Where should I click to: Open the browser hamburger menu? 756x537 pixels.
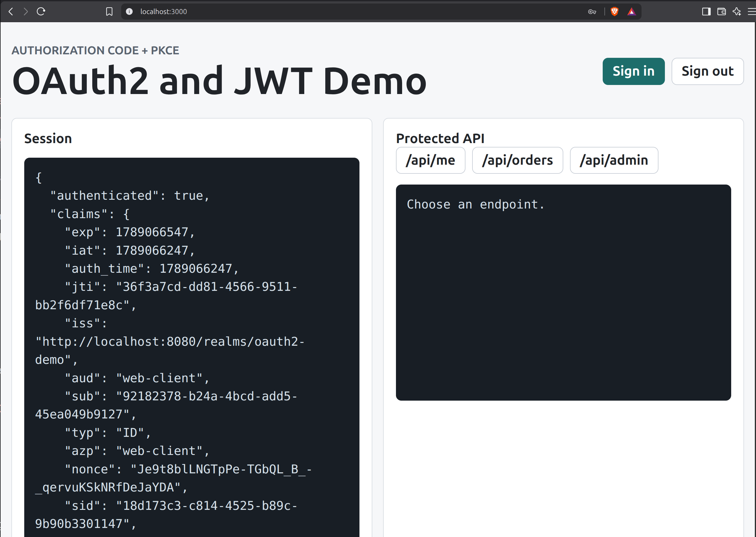coord(751,12)
